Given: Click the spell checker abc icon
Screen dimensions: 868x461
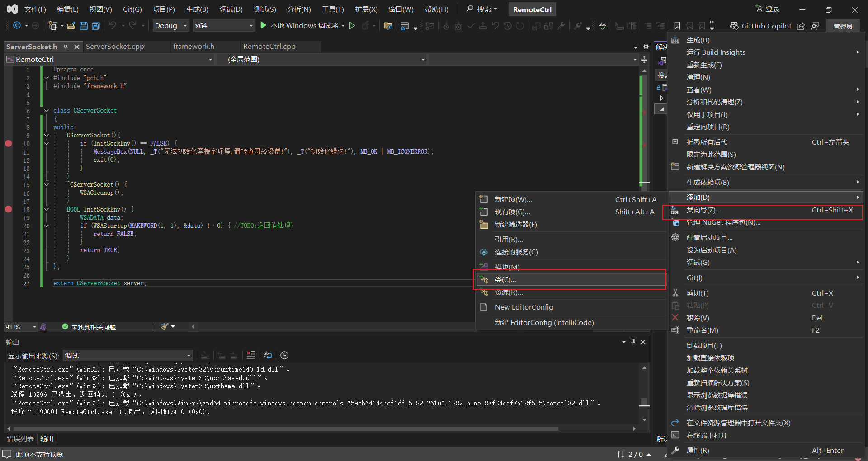Looking at the screenshot, I should 602,26.
